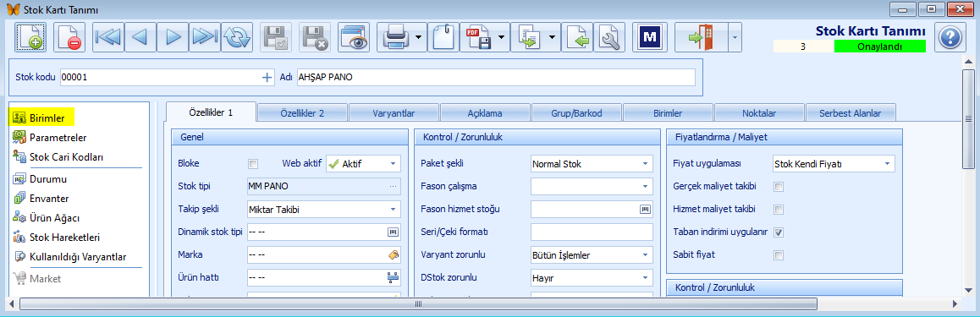This screenshot has height=317, width=980.
Task: Jump to the first record
Action: (108, 37)
